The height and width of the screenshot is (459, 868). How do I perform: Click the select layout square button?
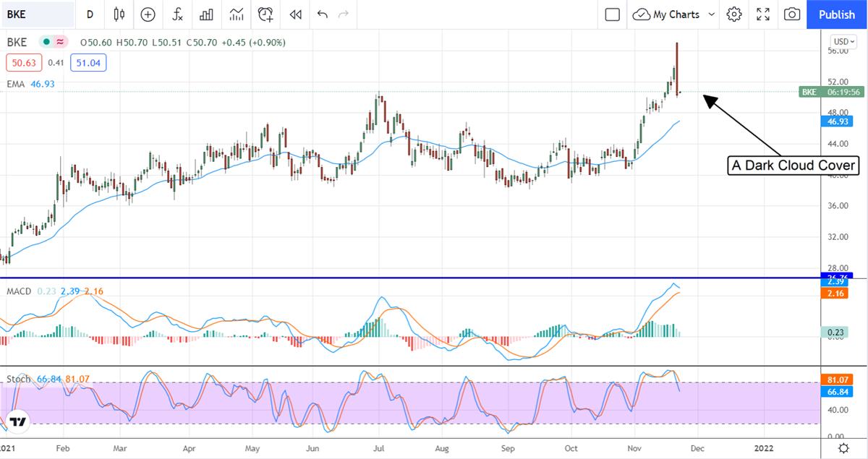(613, 14)
